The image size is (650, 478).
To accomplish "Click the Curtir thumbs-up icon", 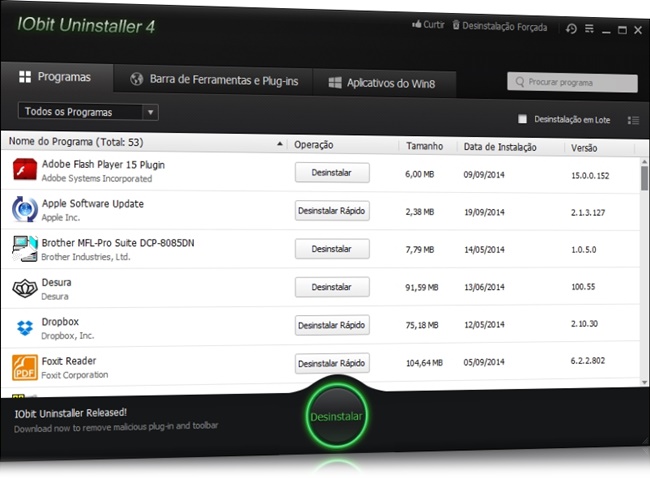I will (x=417, y=24).
